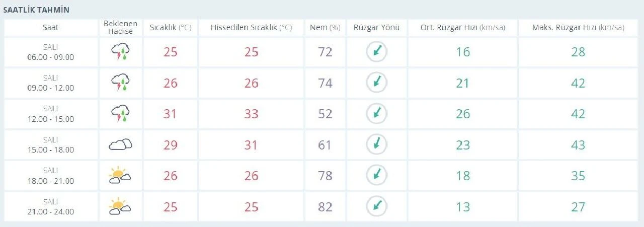Click the SAATLİK TAHMİN title

[x=36, y=10]
